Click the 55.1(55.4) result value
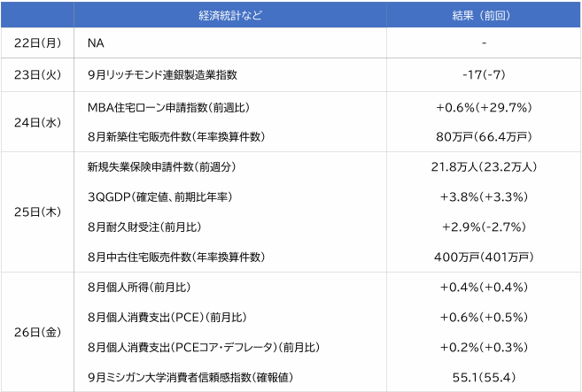The image size is (582, 392). 484,378
